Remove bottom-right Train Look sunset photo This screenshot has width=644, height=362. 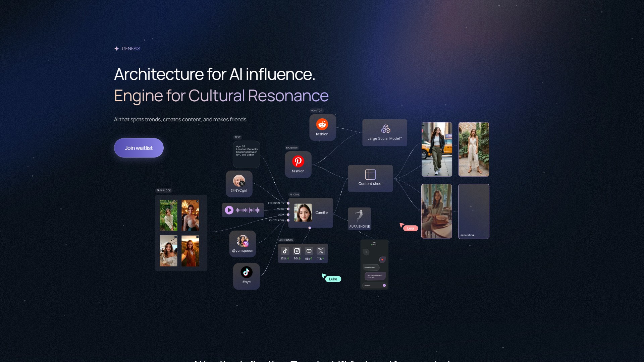(197, 237)
